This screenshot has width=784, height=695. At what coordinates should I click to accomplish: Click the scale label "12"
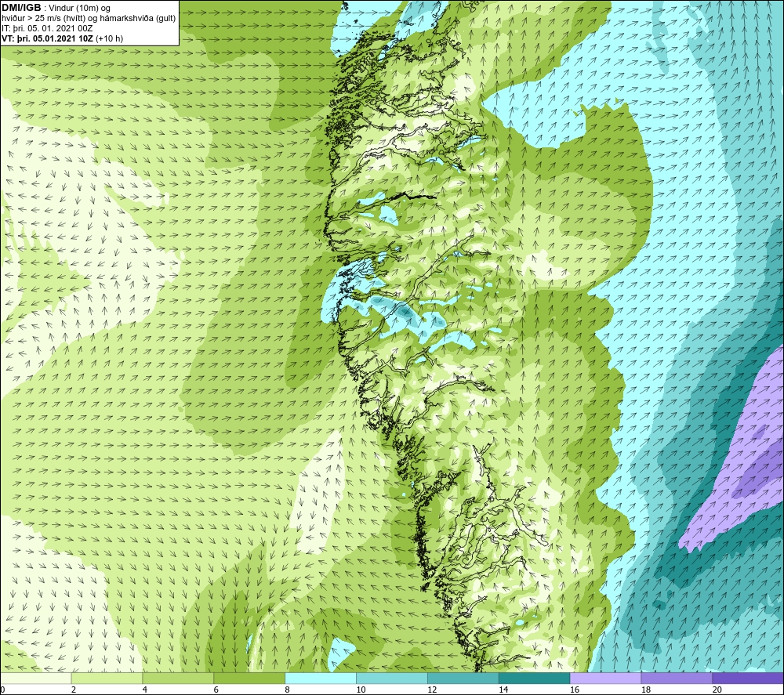pyautogui.click(x=432, y=690)
